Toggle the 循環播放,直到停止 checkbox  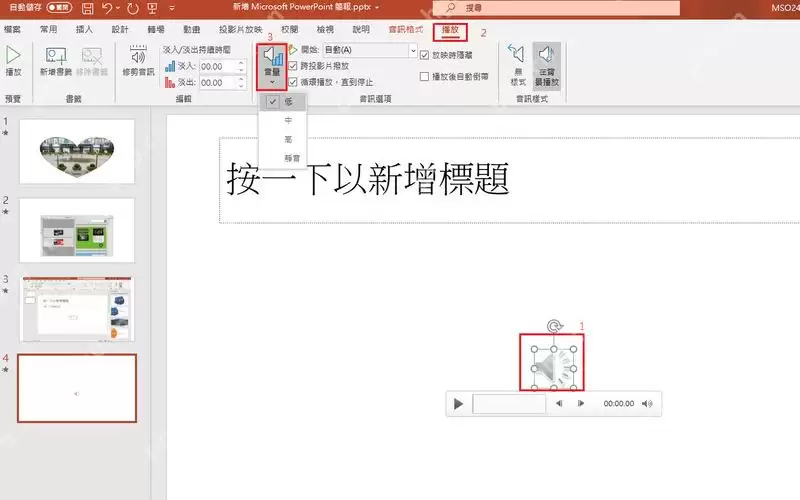pyautogui.click(x=293, y=82)
